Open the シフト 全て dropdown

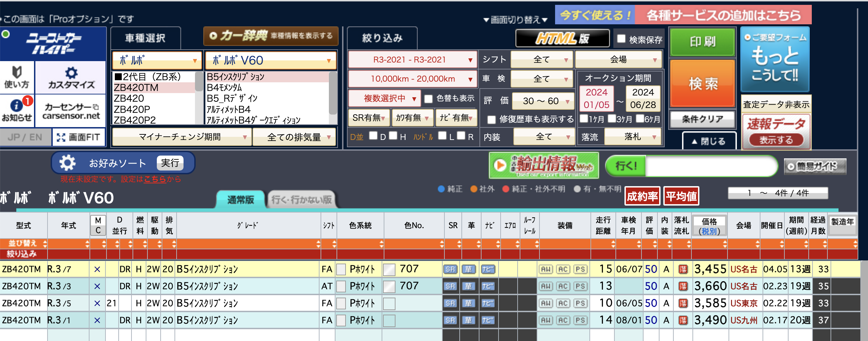coord(541,60)
